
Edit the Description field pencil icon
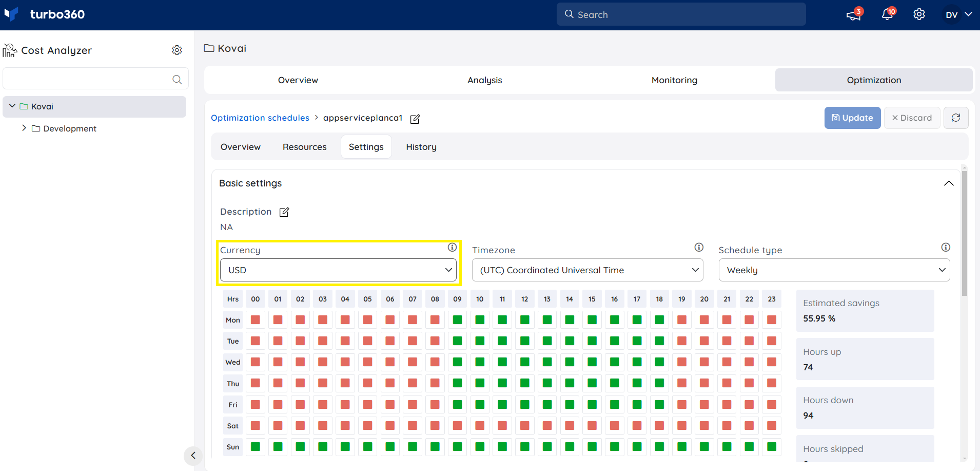[x=284, y=212]
